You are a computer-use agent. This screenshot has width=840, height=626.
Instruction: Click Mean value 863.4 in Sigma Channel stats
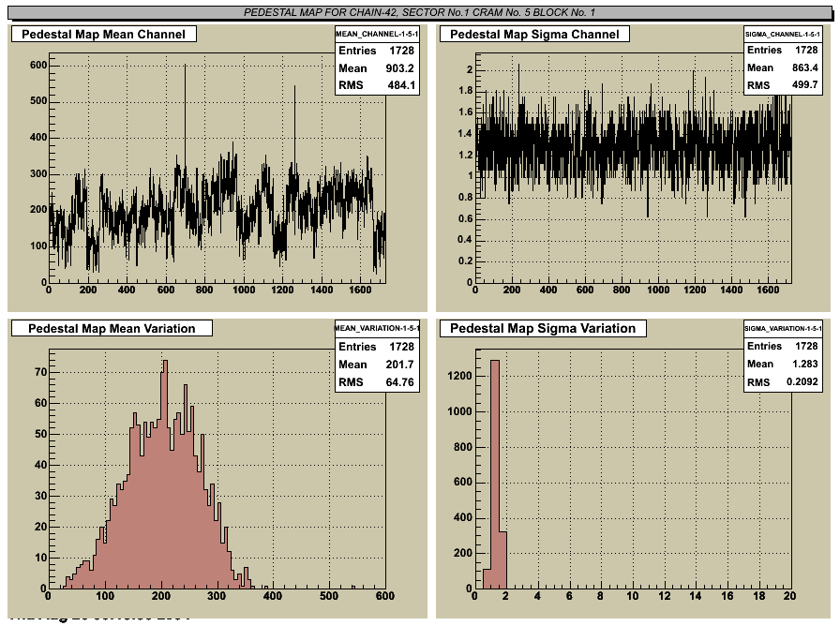[805, 67]
